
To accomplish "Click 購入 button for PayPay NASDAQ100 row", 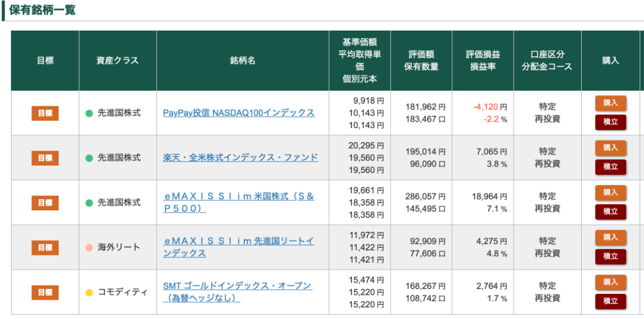I will (610, 103).
